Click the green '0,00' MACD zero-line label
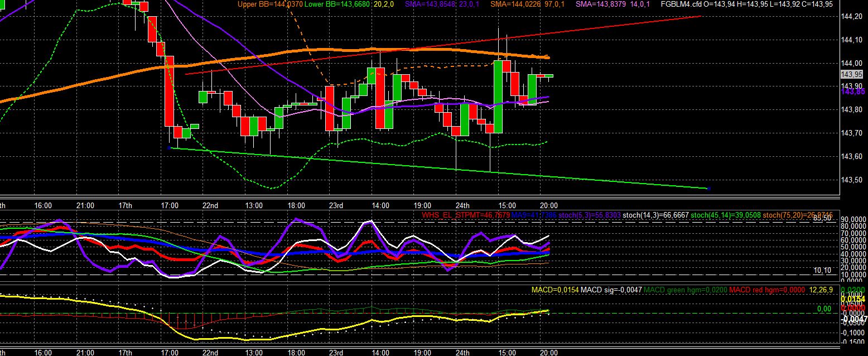The image size is (868, 356). 824,308
